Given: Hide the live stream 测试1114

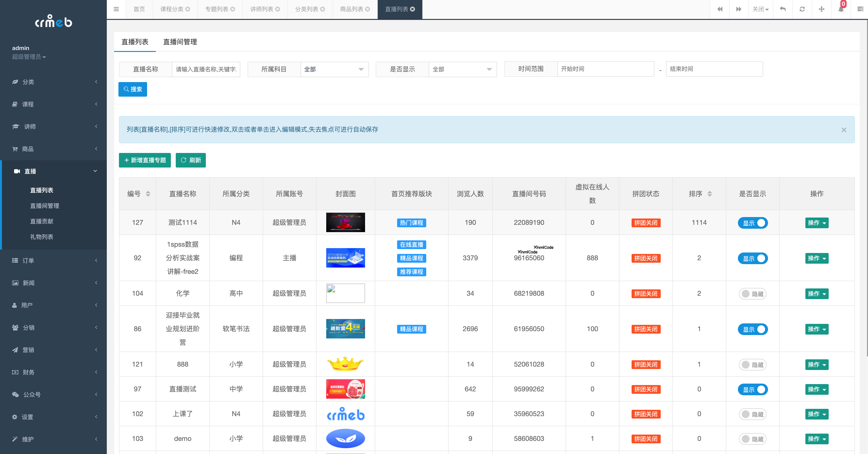Looking at the screenshot, I should click(x=753, y=223).
